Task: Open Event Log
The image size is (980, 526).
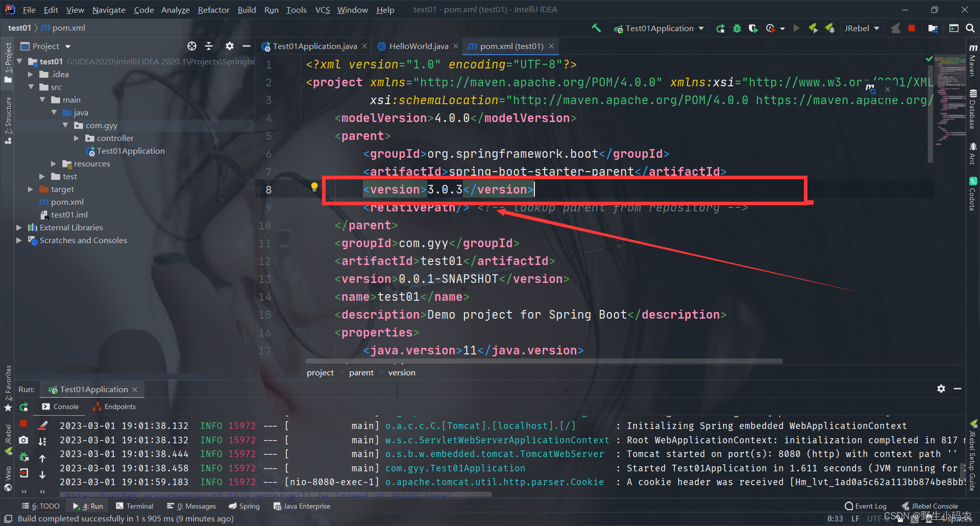Action: [866, 506]
